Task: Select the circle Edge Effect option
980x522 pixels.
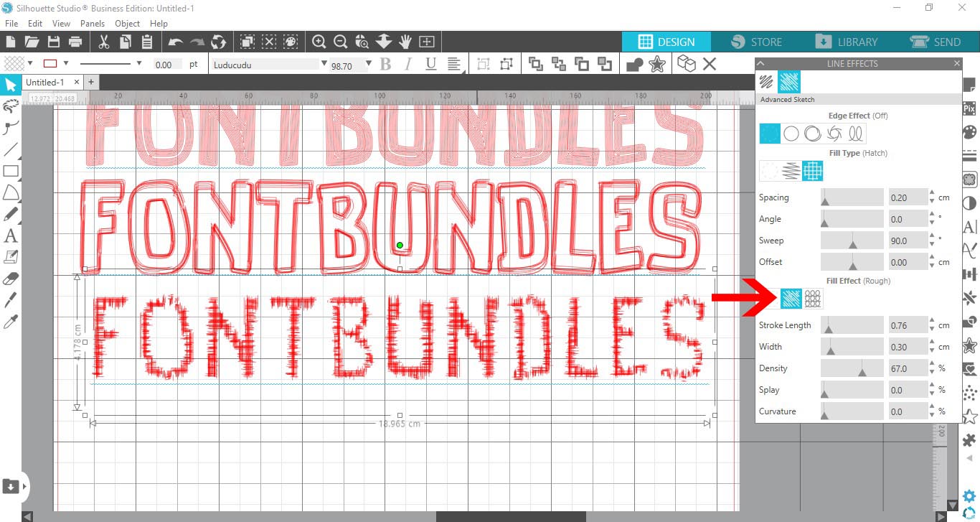Action: pos(791,134)
